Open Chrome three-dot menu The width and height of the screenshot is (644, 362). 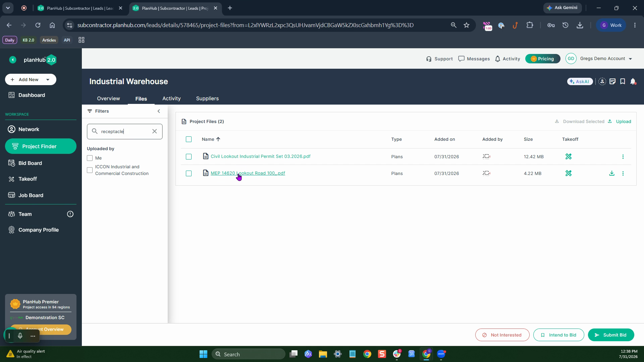click(635, 25)
